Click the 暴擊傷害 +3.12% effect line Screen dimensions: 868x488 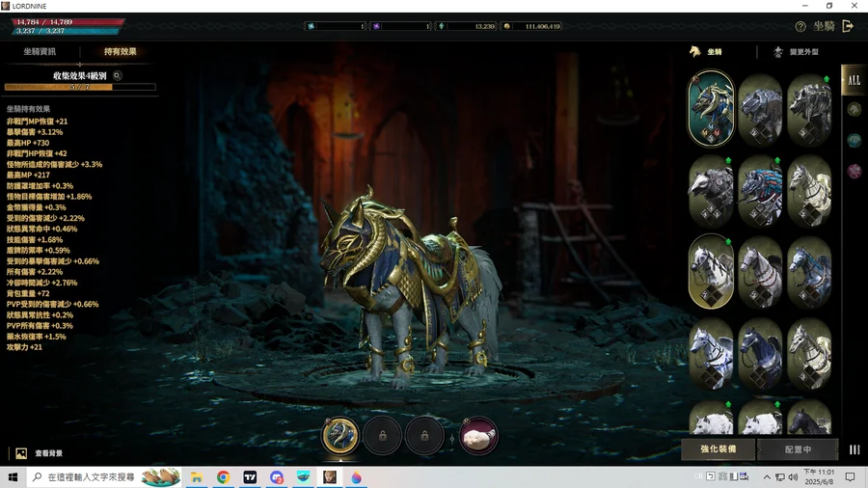[x=35, y=132]
